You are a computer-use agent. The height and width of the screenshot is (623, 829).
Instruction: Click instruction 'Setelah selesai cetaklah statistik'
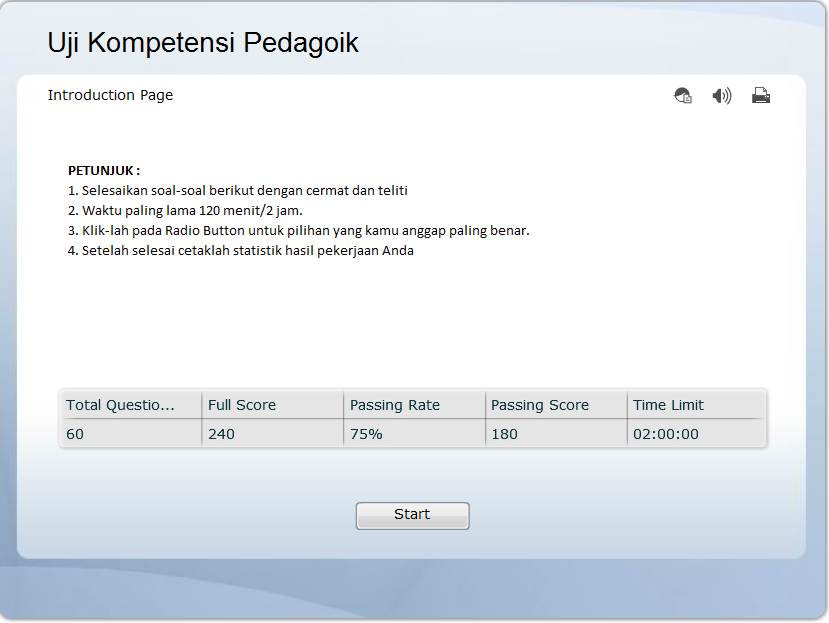[241, 251]
